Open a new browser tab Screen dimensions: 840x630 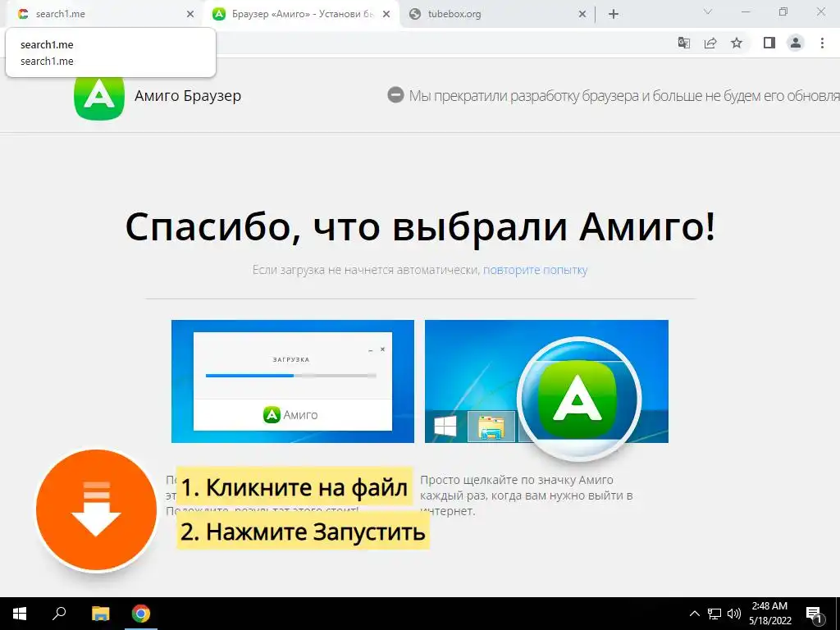click(614, 15)
